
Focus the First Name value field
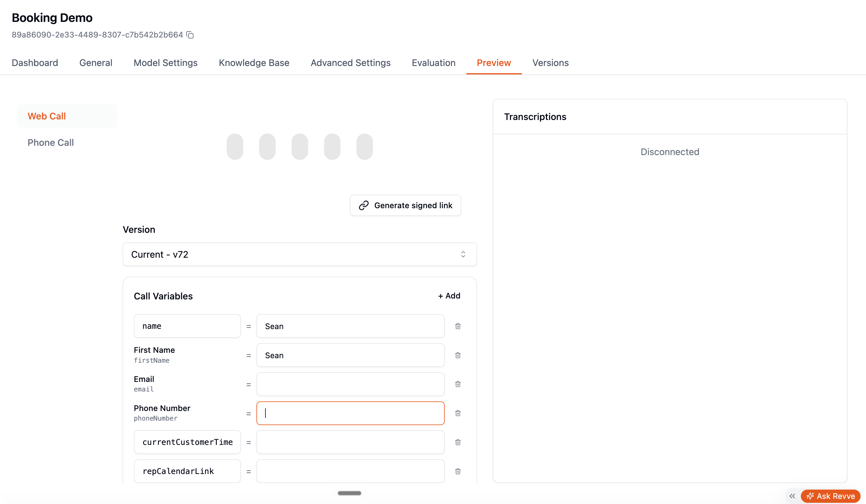pyautogui.click(x=350, y=355)
